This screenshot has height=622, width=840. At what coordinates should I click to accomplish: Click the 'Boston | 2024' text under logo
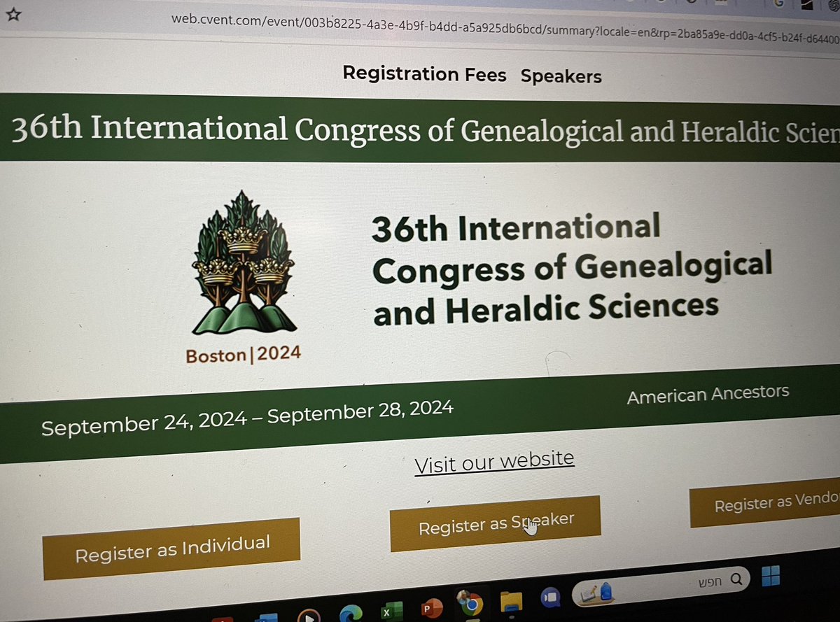[x=244, y=354]
